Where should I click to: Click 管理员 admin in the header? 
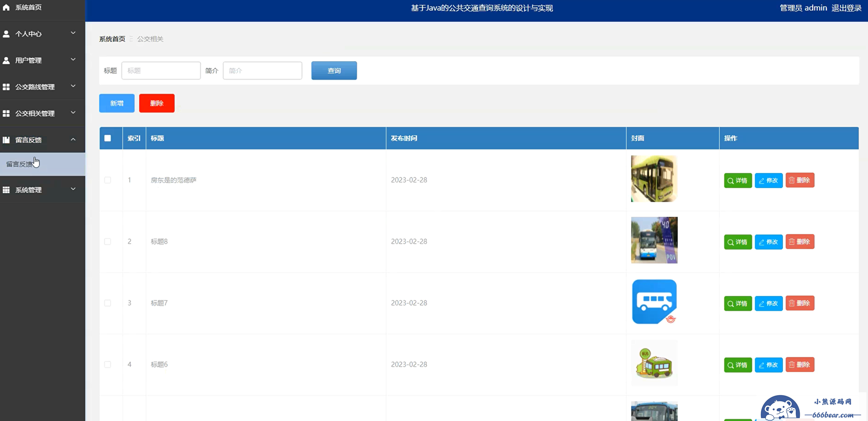(x=803, y=8)
